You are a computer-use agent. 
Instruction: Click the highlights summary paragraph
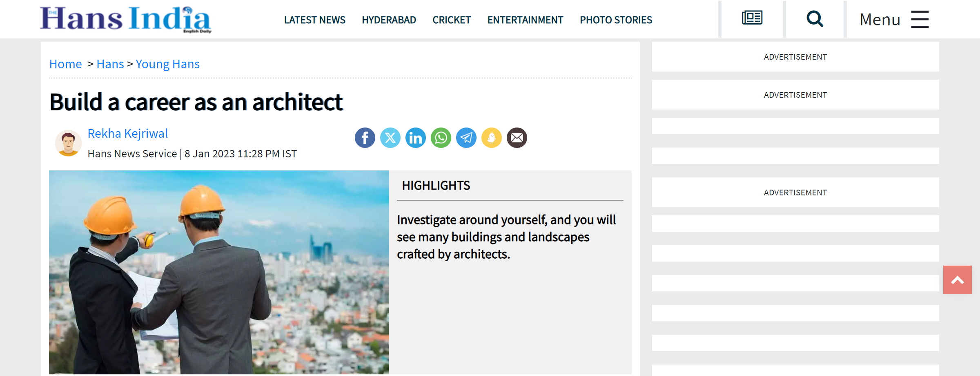(506, 237)
